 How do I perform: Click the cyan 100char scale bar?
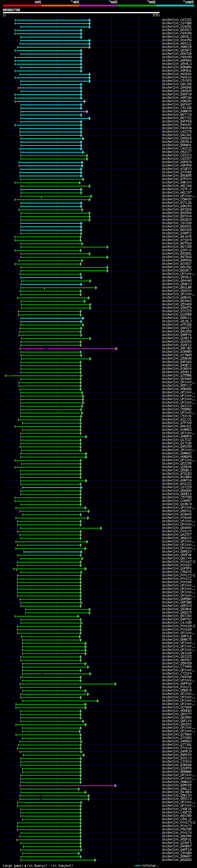pyautogui.click(x=137, y=866)
